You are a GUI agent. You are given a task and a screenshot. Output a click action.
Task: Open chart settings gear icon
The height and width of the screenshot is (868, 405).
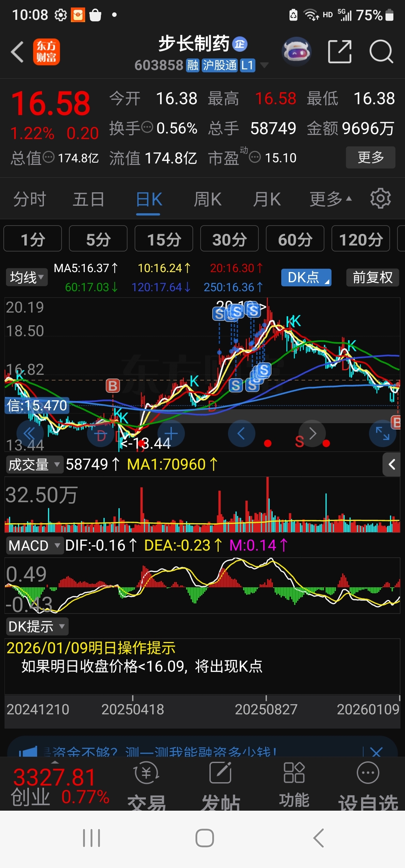coord(381,199)
